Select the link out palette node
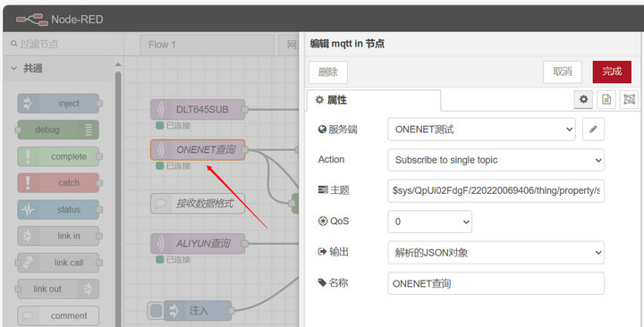Image resolution: width=644 pixels, height=327 pixels. [x=58, y=289]
